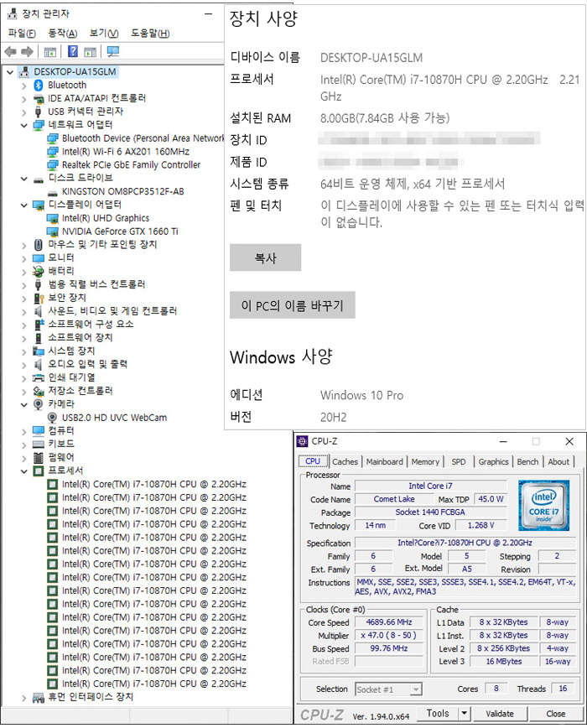
Task: Click the Intel Core i7 logo in CPU-Z
Action: (543, 505)
